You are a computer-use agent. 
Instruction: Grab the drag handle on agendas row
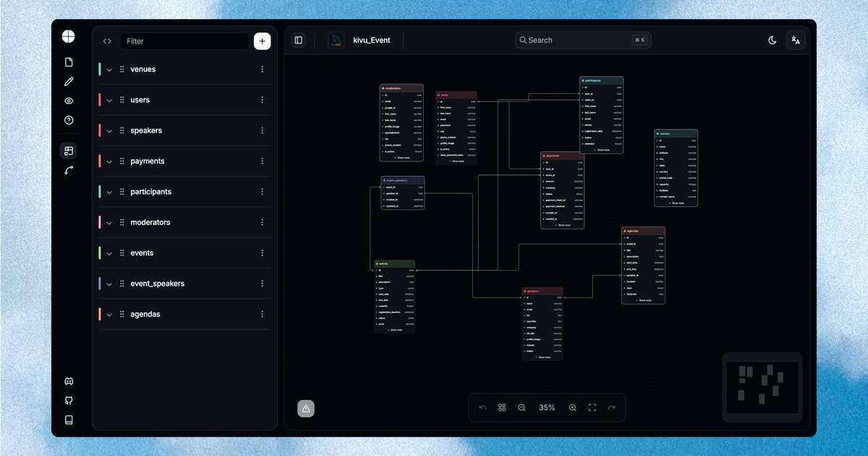coord(122,314)
